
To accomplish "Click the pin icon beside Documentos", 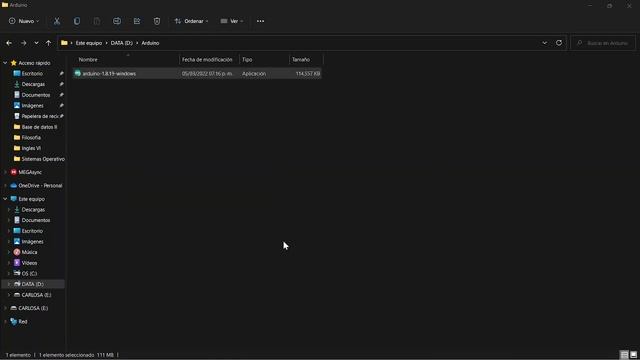I will [61, 95].
